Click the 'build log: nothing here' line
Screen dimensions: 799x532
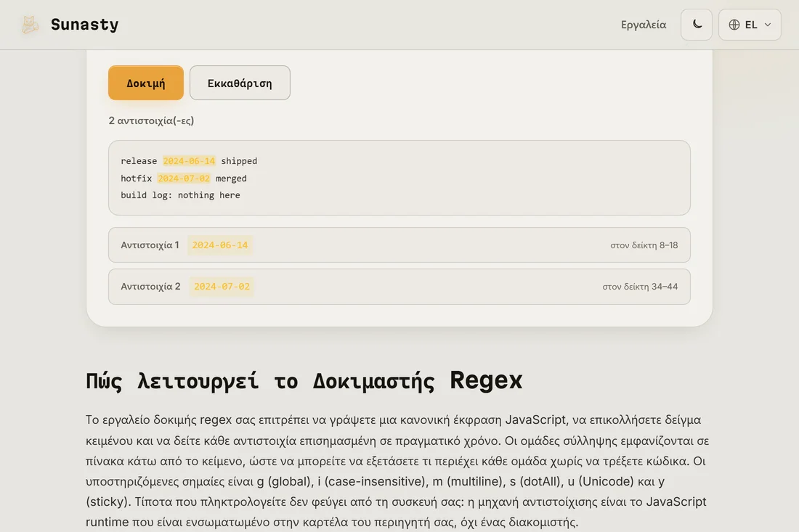180,195
